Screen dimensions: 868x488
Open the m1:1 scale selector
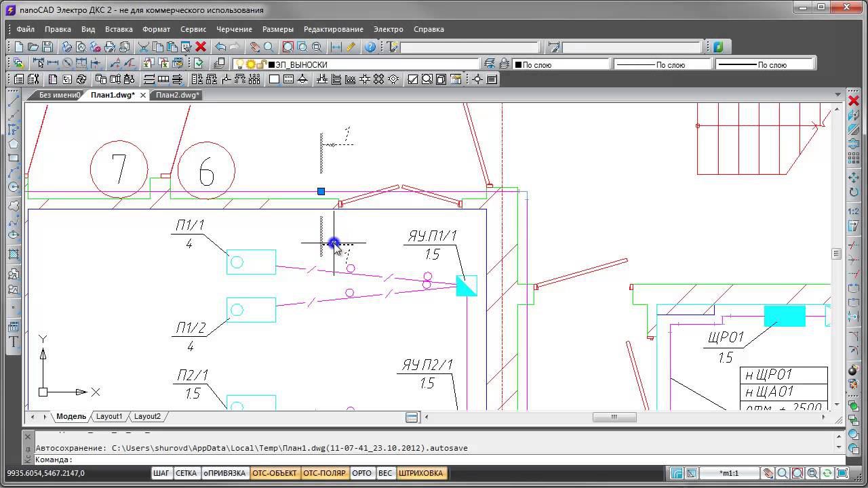(x=729, y=473)
